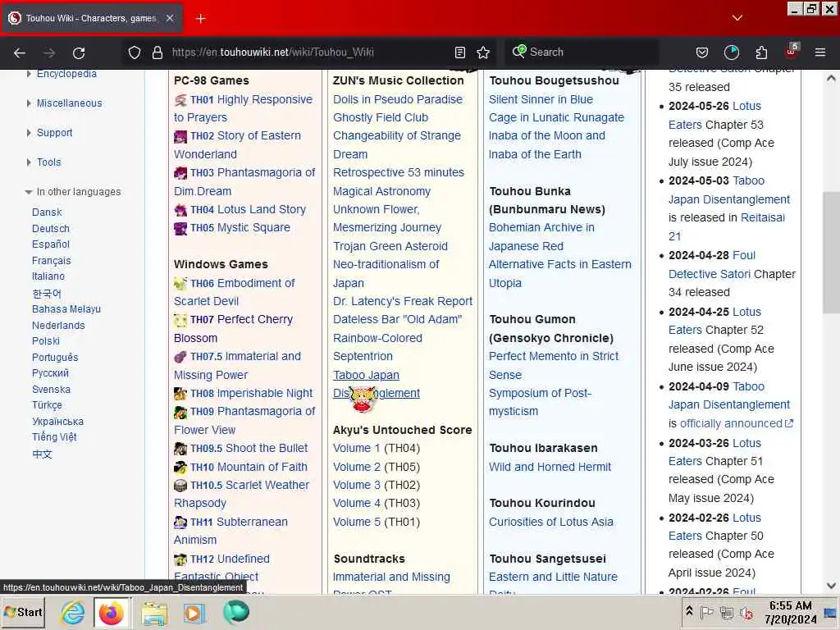This screenshot has width=840, height=630.
Task: Open Dr. Latency's Freak Report link
Action: point(403,302)
